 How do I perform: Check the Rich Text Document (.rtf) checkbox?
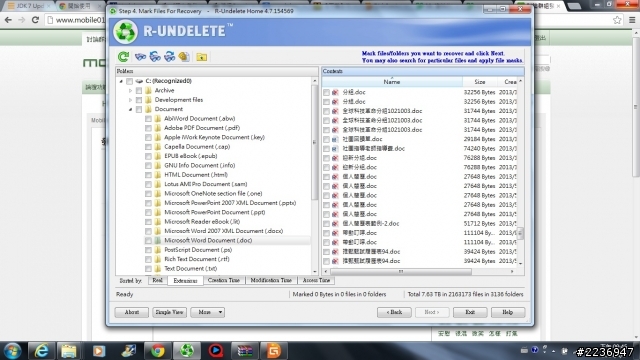click(148, 259)
